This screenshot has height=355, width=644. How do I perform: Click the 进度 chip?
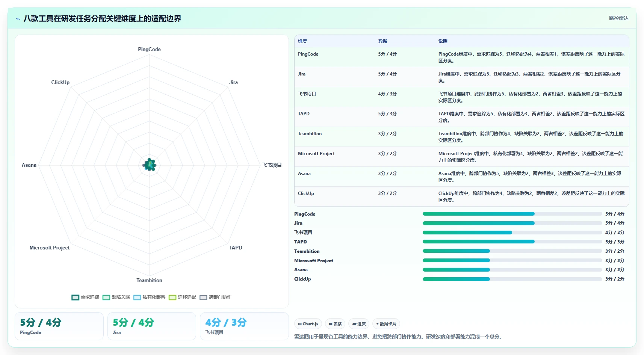click(x=359, y=324)
